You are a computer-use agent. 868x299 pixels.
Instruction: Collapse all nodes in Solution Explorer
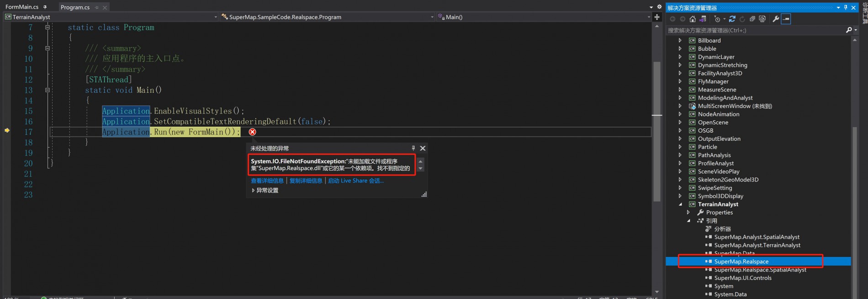coord(752,19)
